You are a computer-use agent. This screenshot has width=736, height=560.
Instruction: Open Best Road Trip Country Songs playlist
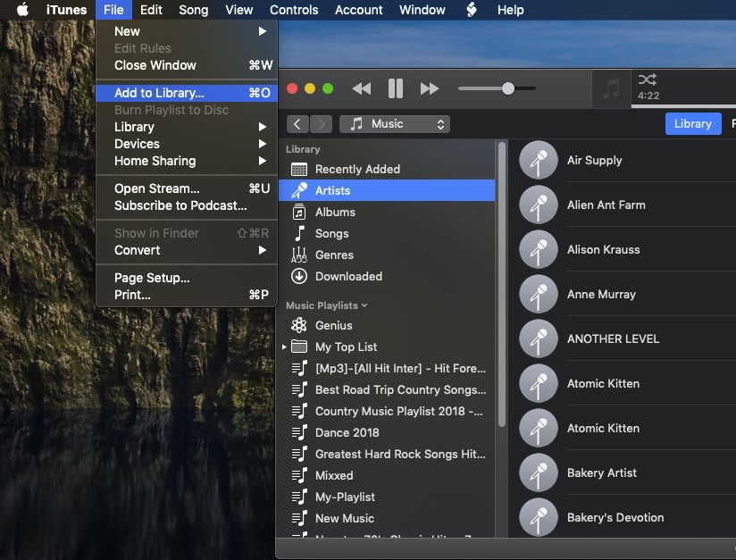tap(387, 389)
